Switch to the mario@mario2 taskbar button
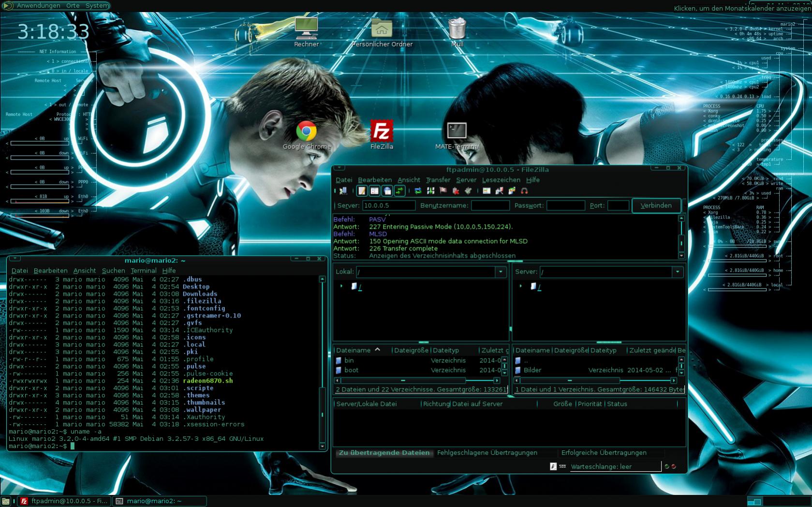 [x=160, y=501]
